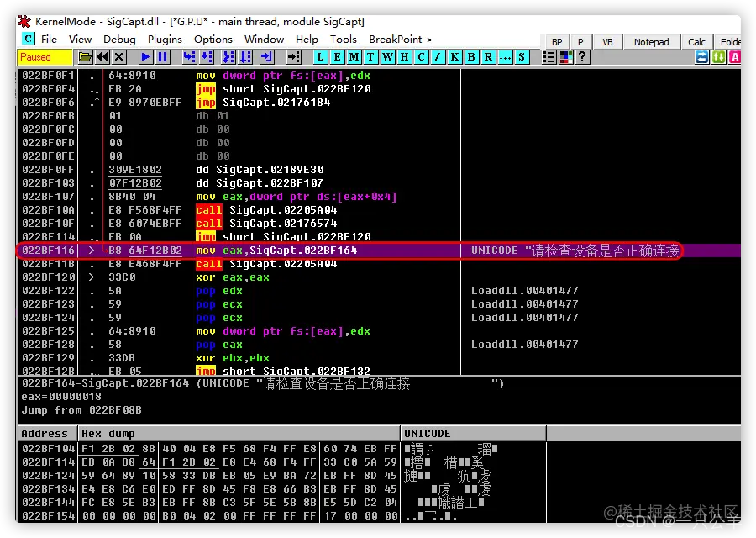
Task: Show Executable modules with E button
Action: pyautogui.click(x=337, y=57)
